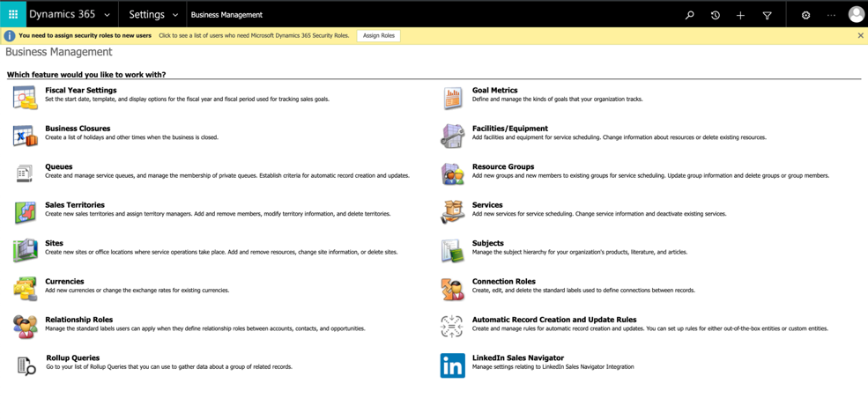Image resolution: width=868 pixels, height=420 pixels.
Task: Click the search magnifier icon in top bar
Action: 689,16
